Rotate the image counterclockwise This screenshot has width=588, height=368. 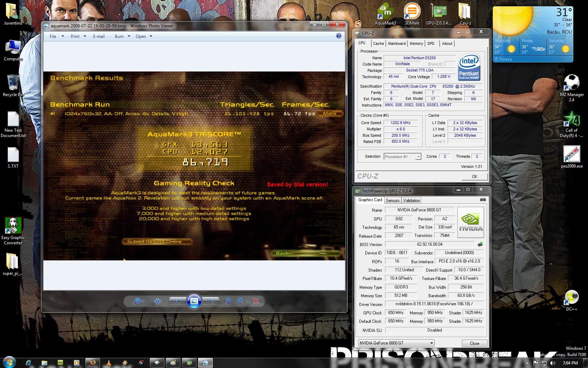click(x=228, y=301)
